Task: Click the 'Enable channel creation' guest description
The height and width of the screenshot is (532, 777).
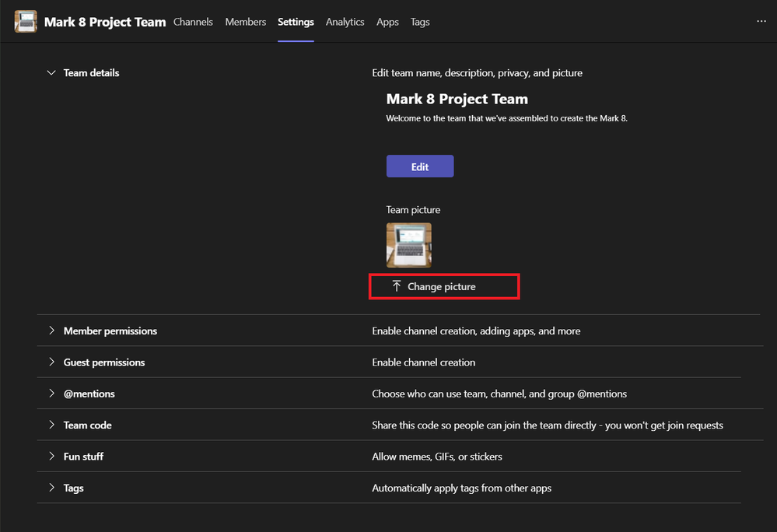Action: click(x=424, y=362)
